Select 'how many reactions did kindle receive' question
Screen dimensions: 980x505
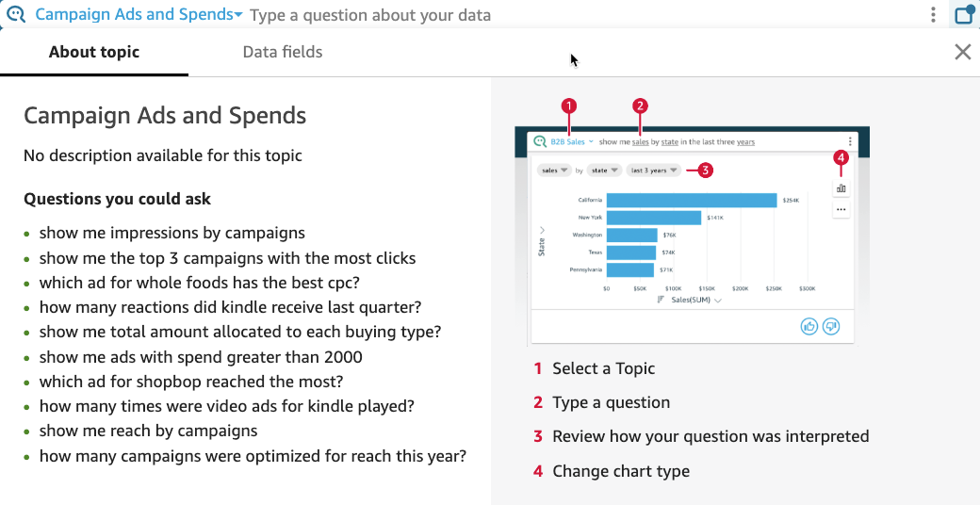[x=230, y=307]
